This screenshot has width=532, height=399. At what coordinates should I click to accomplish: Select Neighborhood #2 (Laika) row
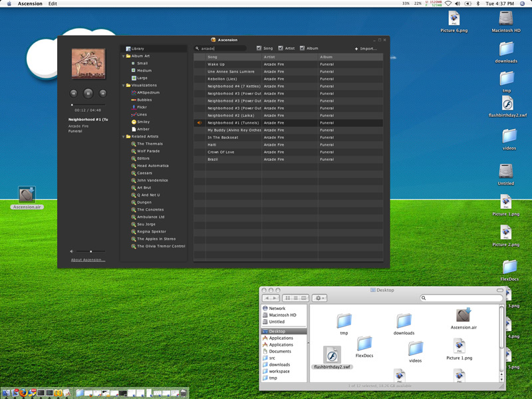click(289, 116)
